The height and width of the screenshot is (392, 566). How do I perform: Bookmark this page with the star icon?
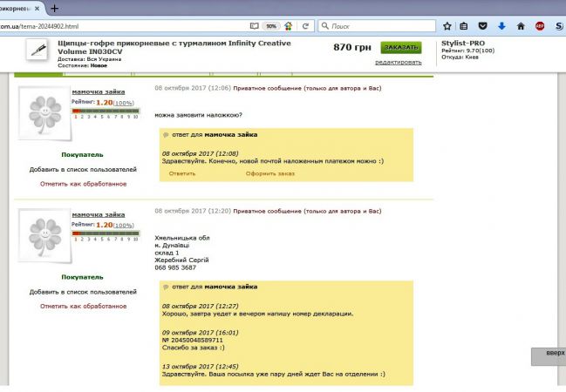click(x=447, y=26)
